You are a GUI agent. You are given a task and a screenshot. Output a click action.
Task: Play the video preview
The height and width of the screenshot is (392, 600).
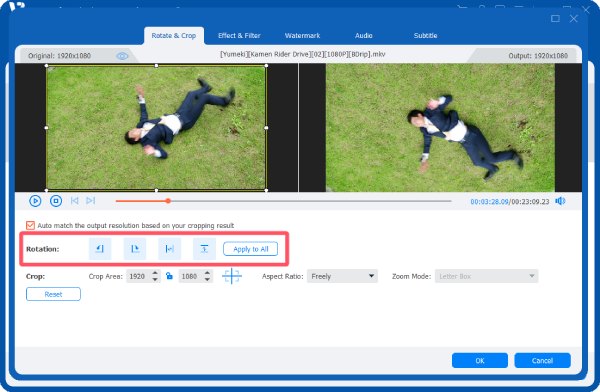tap(35, 201)
